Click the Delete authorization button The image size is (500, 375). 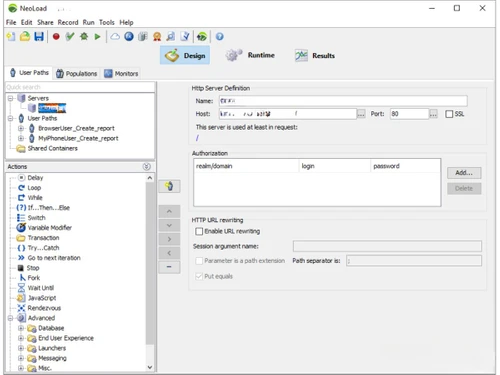464,188
